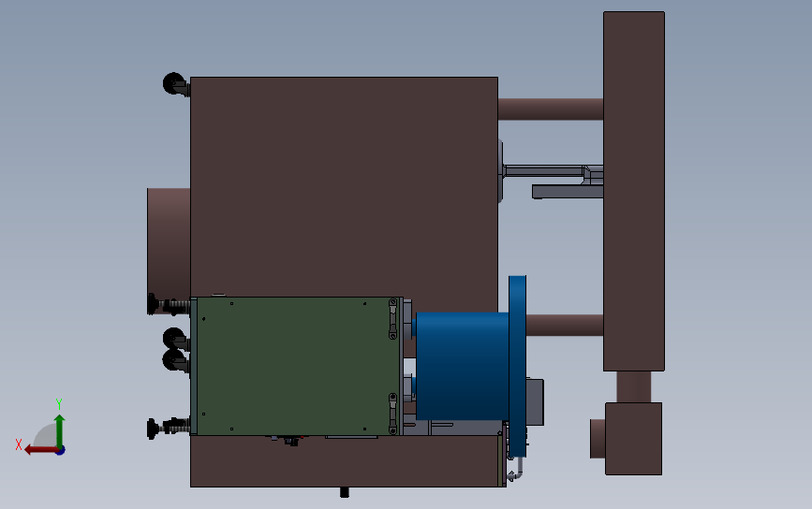Select the blue cylindrical motor body

point(462,366)
